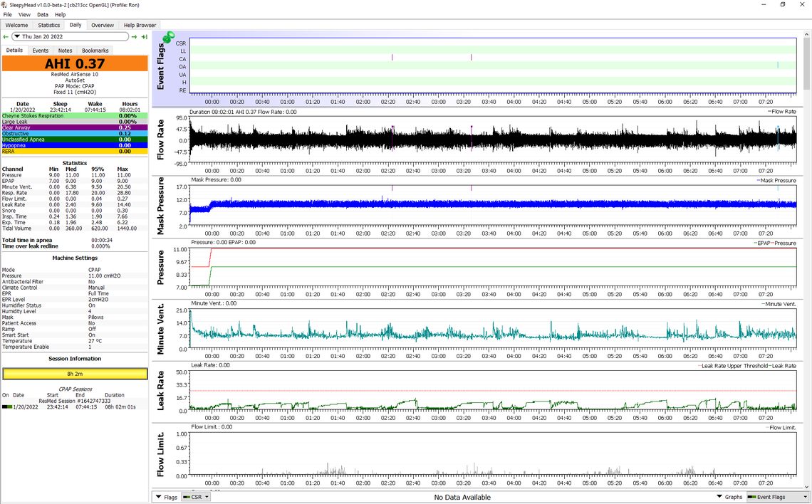
Task: Select the Hypopnea event row
Action: [x=75, y=145]
